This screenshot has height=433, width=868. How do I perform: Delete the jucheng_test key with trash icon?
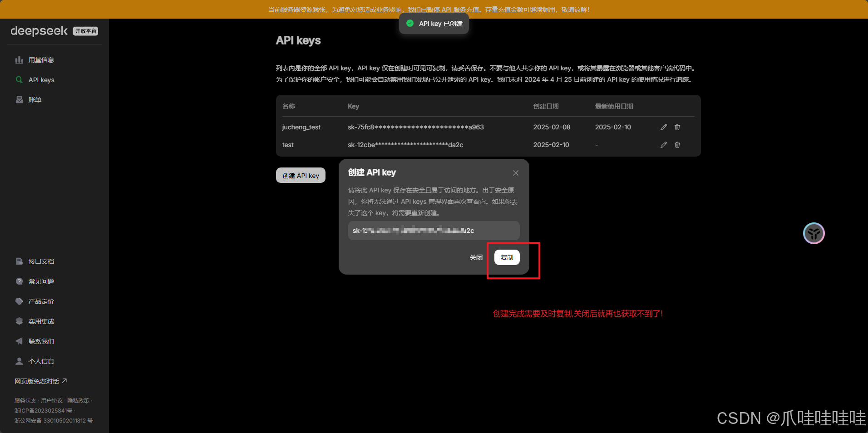(677, 127)
